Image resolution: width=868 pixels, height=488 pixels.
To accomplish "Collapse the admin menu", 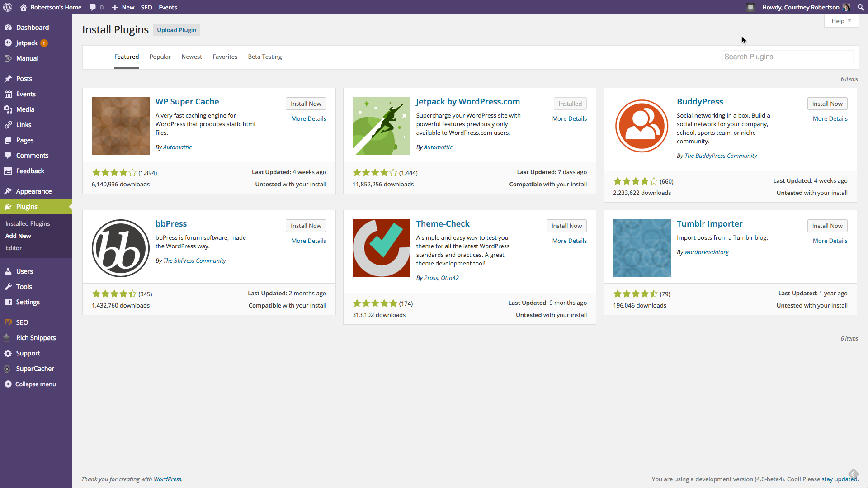I will (30, 384).
